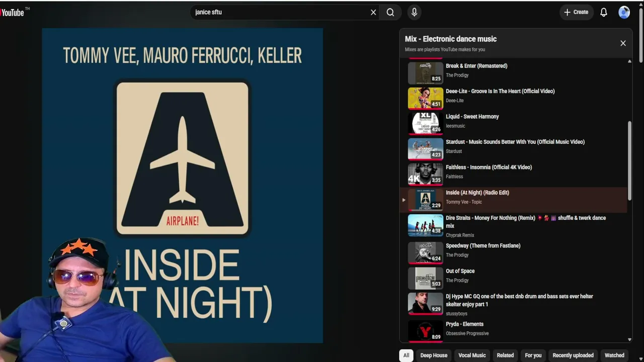The width and height of the screenshot is (644, 362).
Task: Click the playlist panel scrollbar thumb
Action: [x=629, y=160]
